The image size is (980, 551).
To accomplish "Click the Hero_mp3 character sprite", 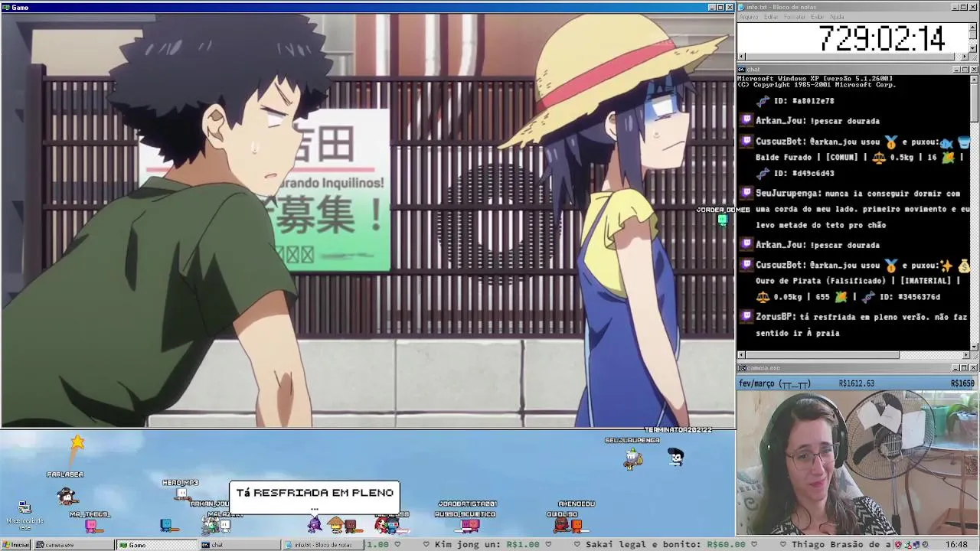I will pyautogui.click(x=182, y=494).
